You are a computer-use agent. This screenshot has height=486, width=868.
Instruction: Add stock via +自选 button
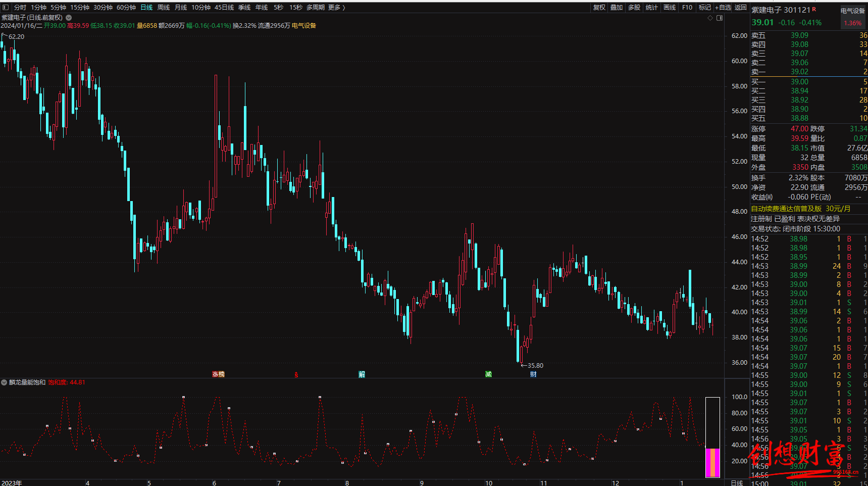(x=723, y=8)
